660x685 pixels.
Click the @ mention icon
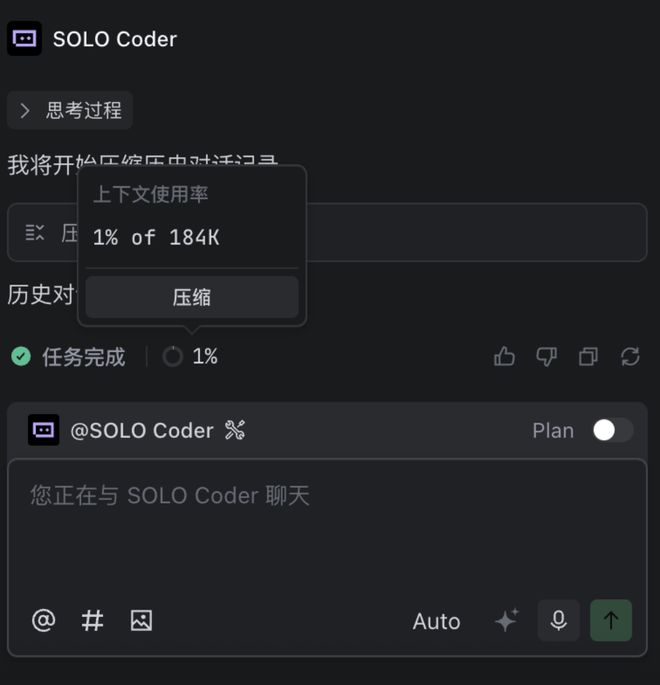(x=43, y=620)
